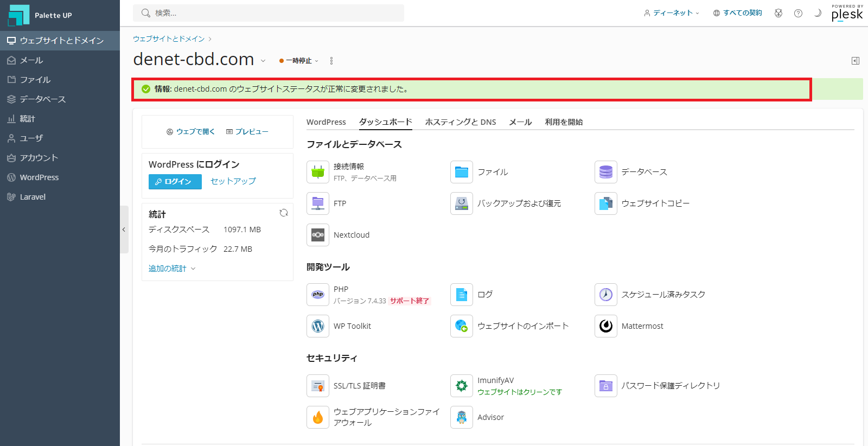
Task: Open ウェブサイトのインポート icon
Action: pos(462,326)
